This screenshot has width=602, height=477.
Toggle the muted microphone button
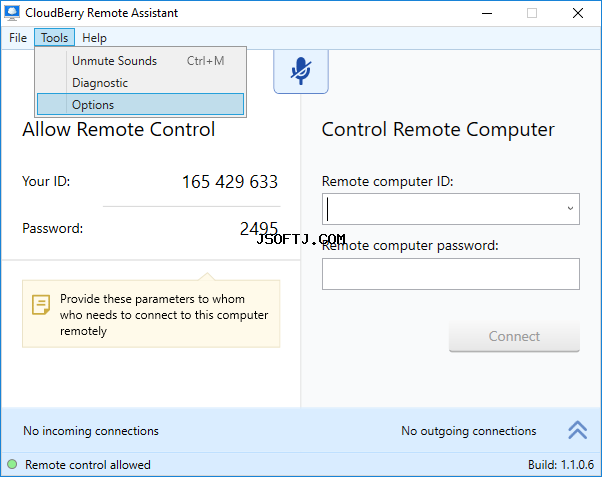(x=301, y=71)
